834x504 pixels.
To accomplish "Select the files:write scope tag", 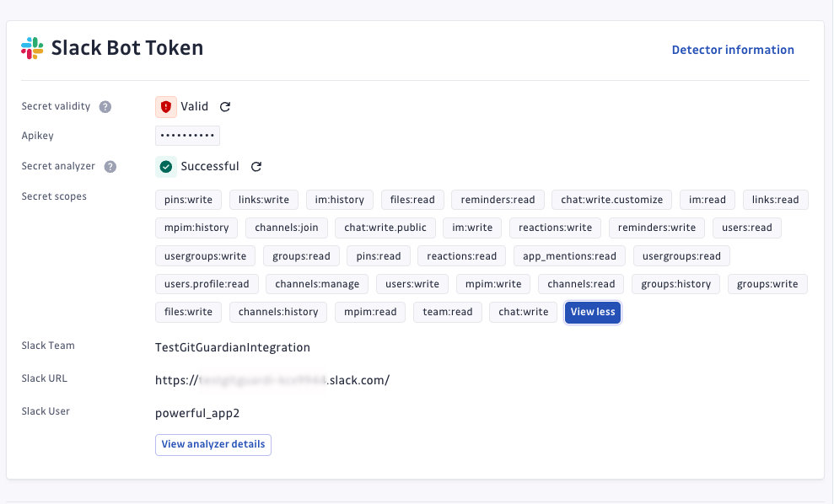I will [188, 312].
